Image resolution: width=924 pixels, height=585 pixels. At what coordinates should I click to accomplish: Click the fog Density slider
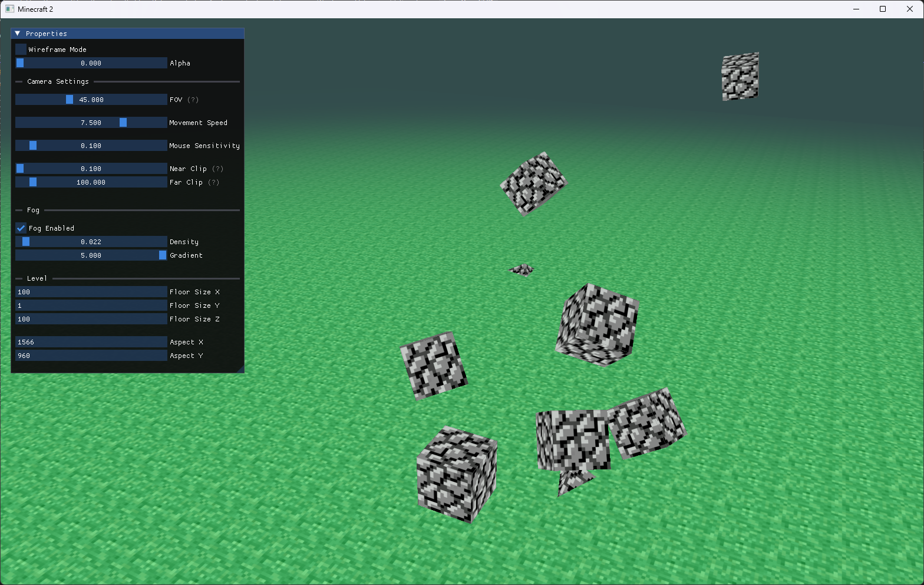click(x=91, y=242)
